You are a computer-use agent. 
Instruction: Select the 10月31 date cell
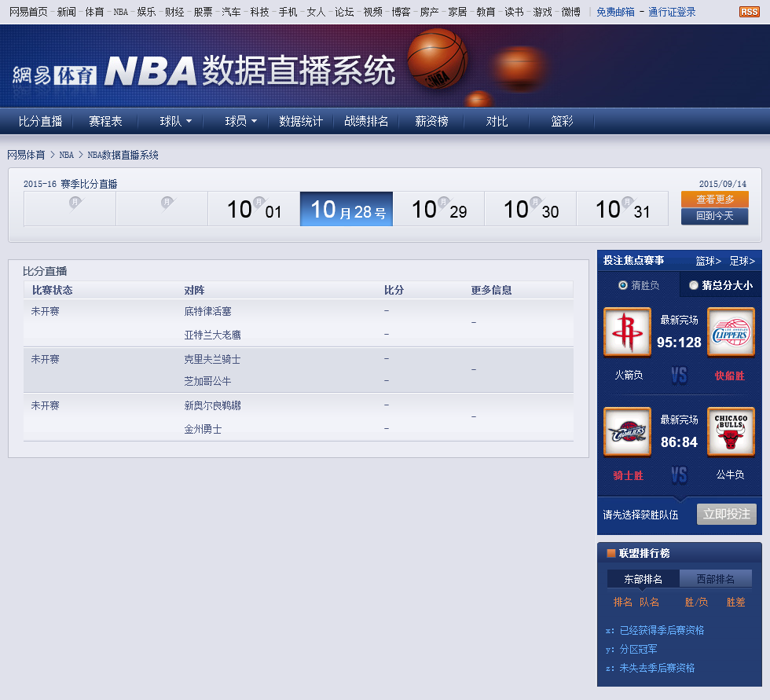pyautogui.click(x=622, y=209)
